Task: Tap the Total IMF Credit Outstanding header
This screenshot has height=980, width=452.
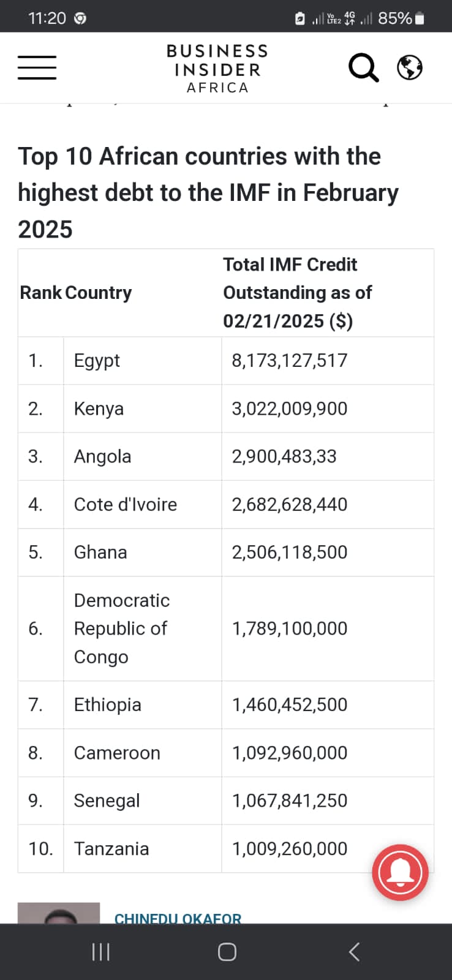Action: click(x=297, y=293)
